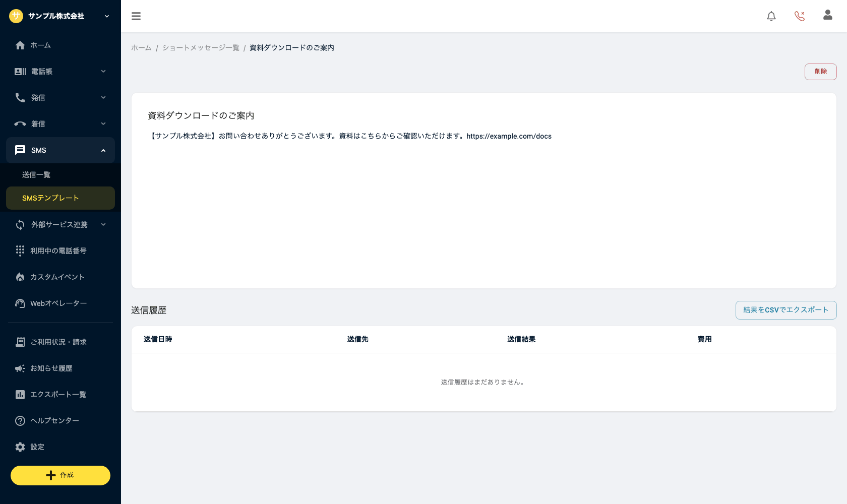Open 利用中の電話番号 in the sidebar
Viewport: 847px width, 504px height.
[x=60, y=251]
